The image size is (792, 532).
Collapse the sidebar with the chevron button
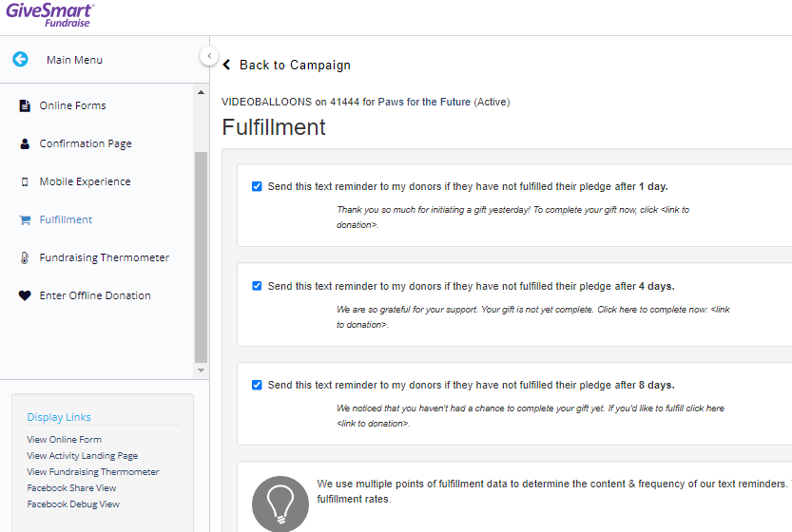pos(209,56)
